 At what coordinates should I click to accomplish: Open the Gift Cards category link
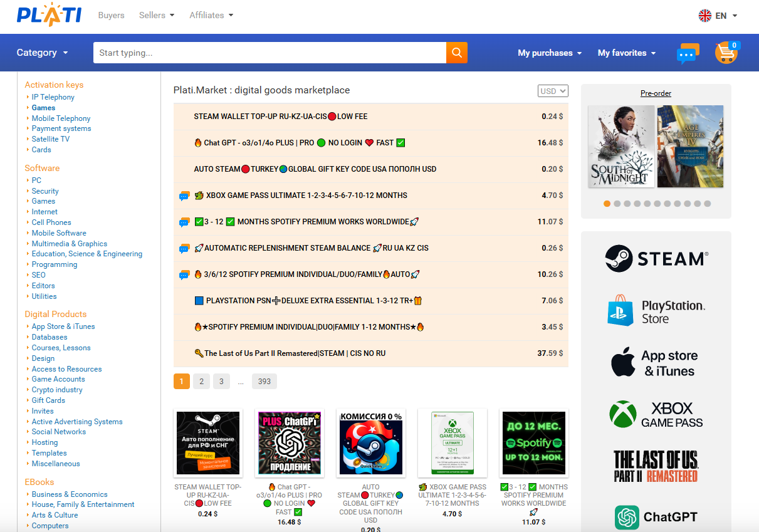48,400
